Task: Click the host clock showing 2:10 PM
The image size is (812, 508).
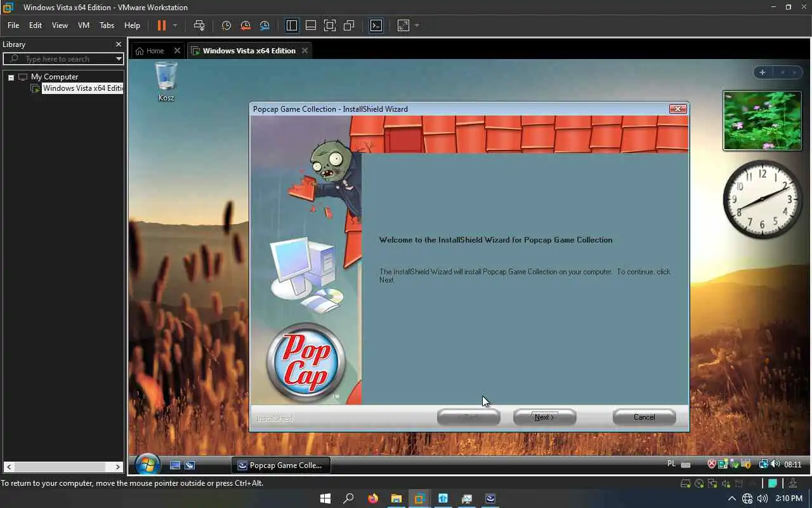Action: (x=789, y=499)
